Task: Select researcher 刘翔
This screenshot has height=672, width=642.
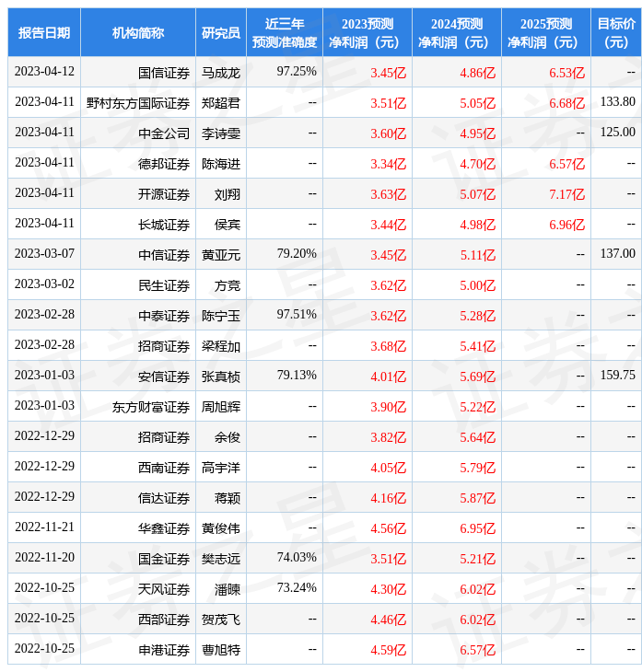Action: point(228,194)
